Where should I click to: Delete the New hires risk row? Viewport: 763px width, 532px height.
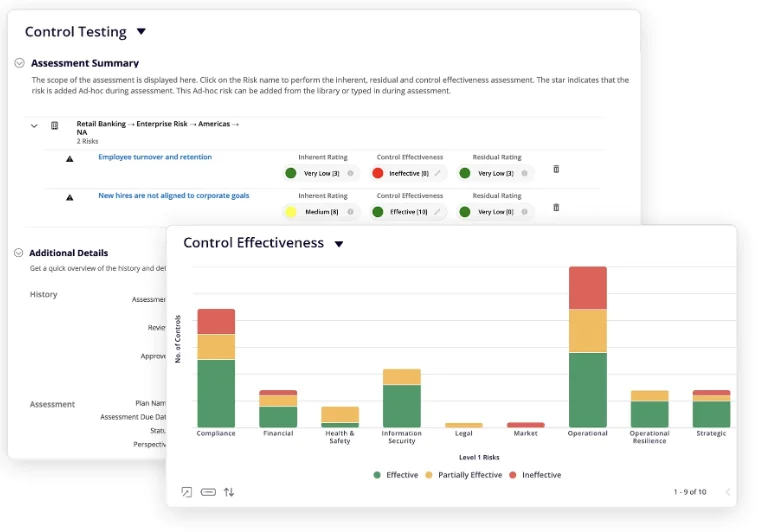pyautogui.click(x=556, y=207)
